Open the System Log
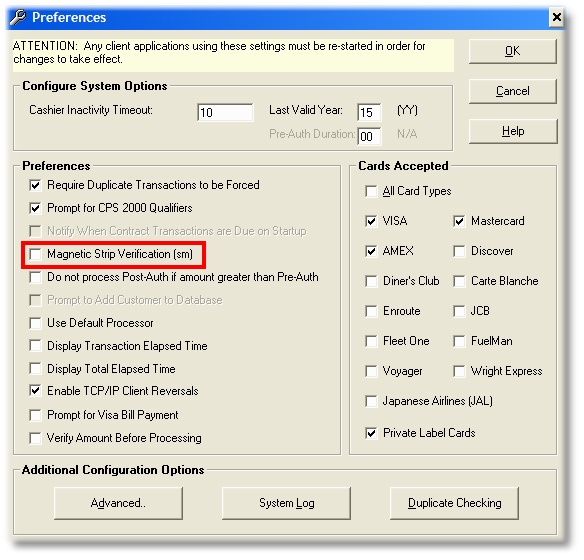The height and width of the screenshot is (560, 584). 286,503
